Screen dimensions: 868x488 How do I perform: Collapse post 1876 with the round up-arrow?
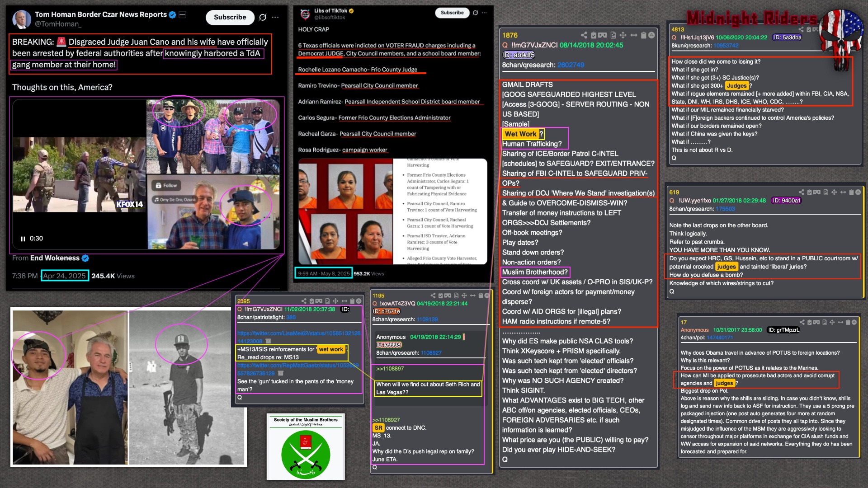(x=651, y=35)
